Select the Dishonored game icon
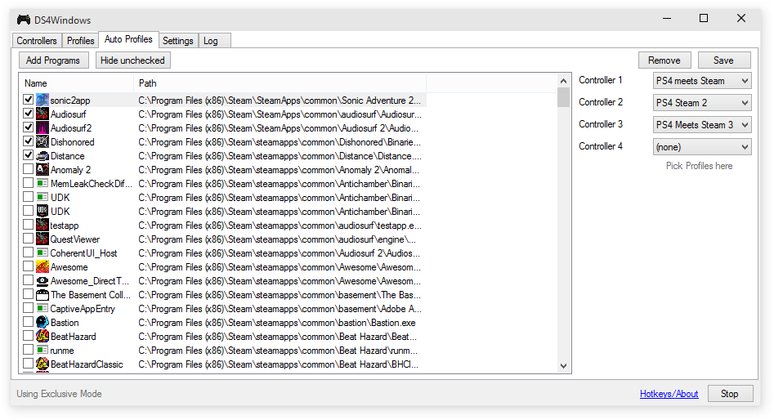This screenshot has height=420, width=774. [42, 142]
